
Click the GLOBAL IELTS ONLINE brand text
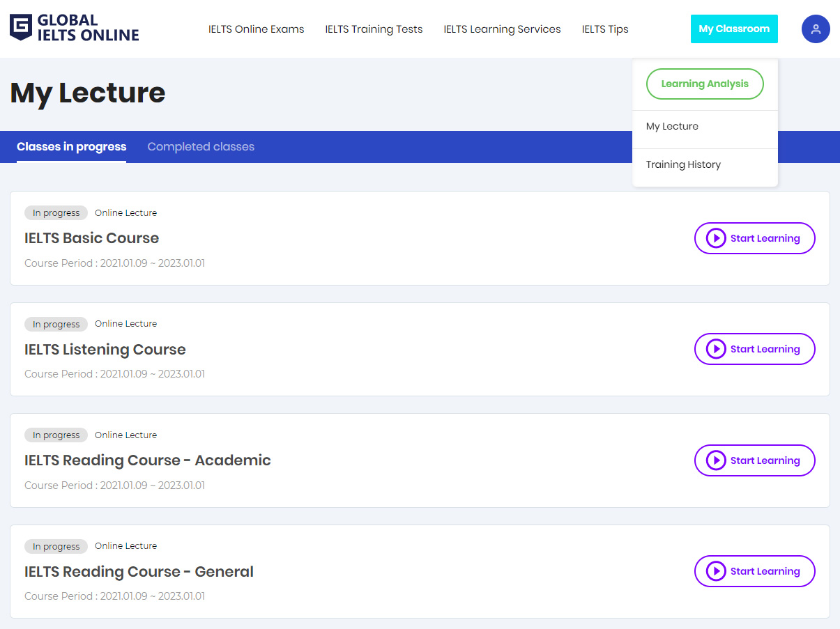point(89,28)
